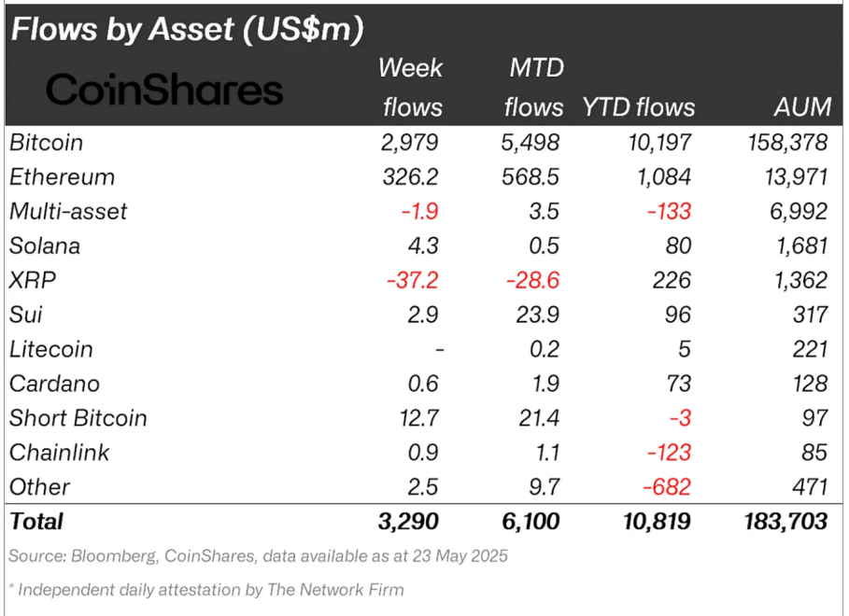Screen dimensions: 849x616
Task: Click the Short Bitcoin row label
Action: click(78, 418)
